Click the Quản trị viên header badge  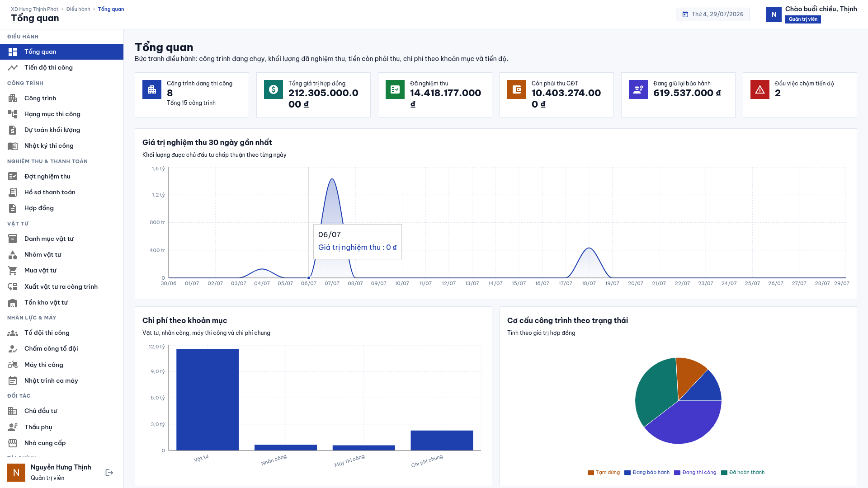coord(803,19)
